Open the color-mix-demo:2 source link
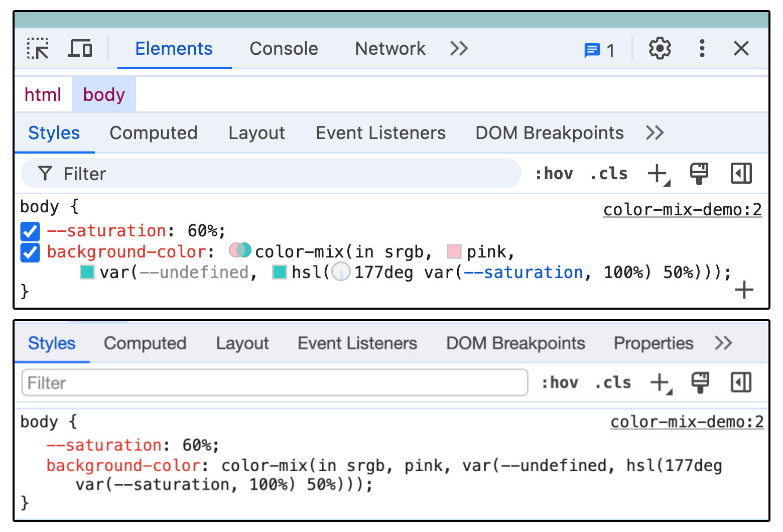 tap(682, 209)
